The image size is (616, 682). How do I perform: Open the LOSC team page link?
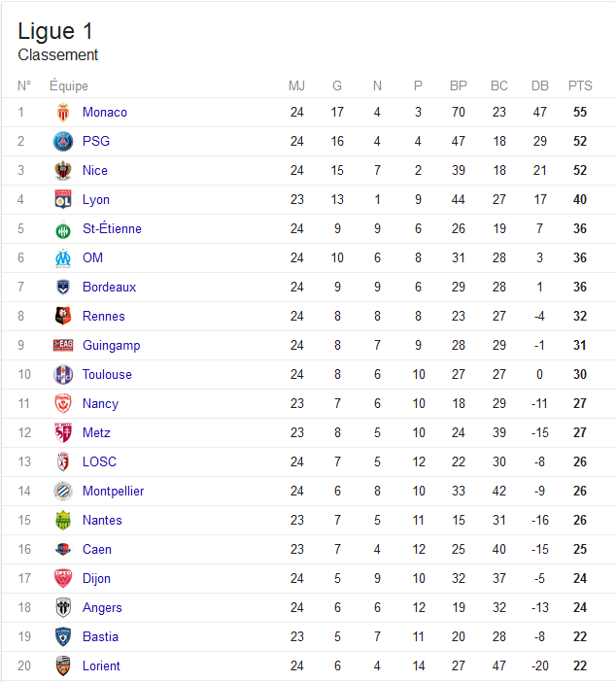coord(100,461)
